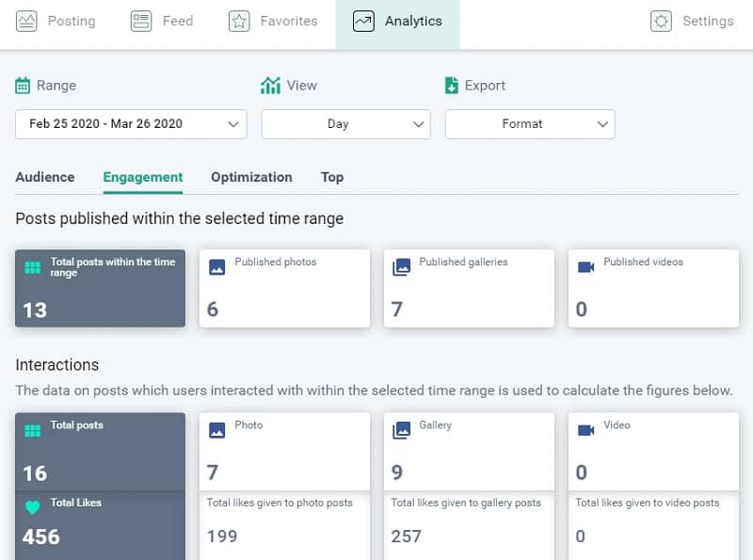Select the Favorites star icon

(x=239, y=20)
